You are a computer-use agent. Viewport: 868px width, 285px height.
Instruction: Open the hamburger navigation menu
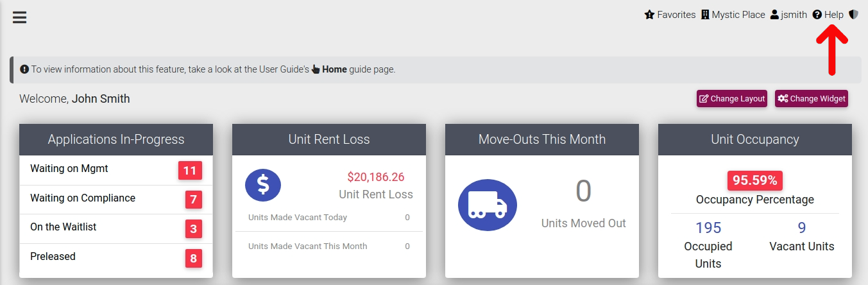coord(19,17)
